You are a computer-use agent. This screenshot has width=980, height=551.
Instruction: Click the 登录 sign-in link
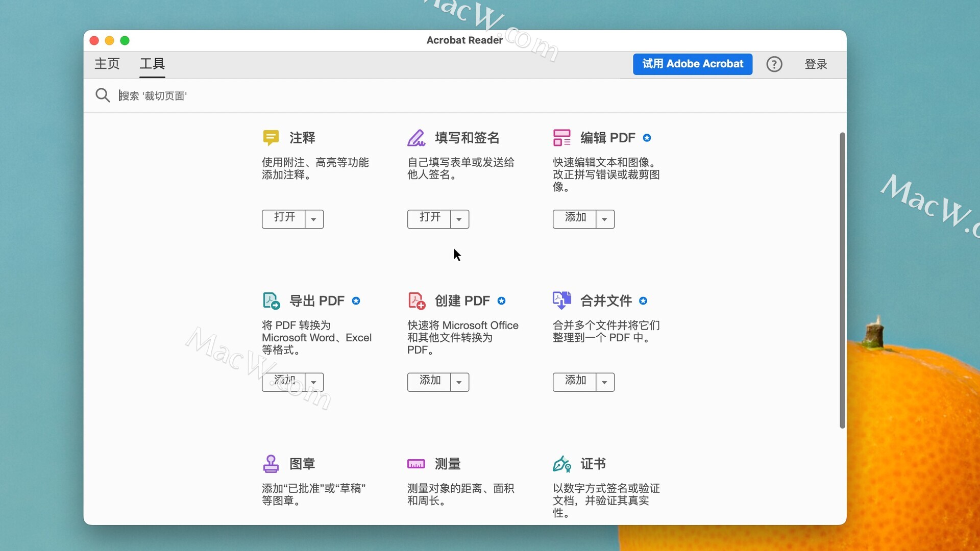click(x=816, y=64)
